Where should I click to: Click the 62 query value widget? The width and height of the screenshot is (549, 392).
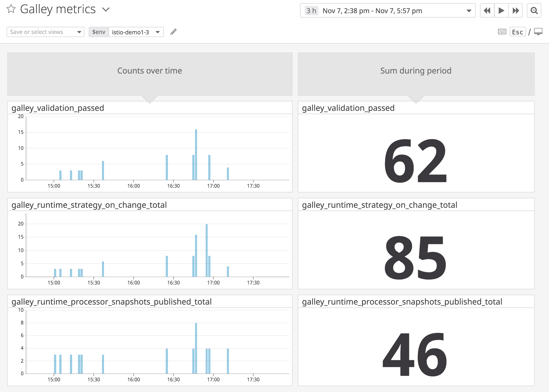[x=416, y=160]
